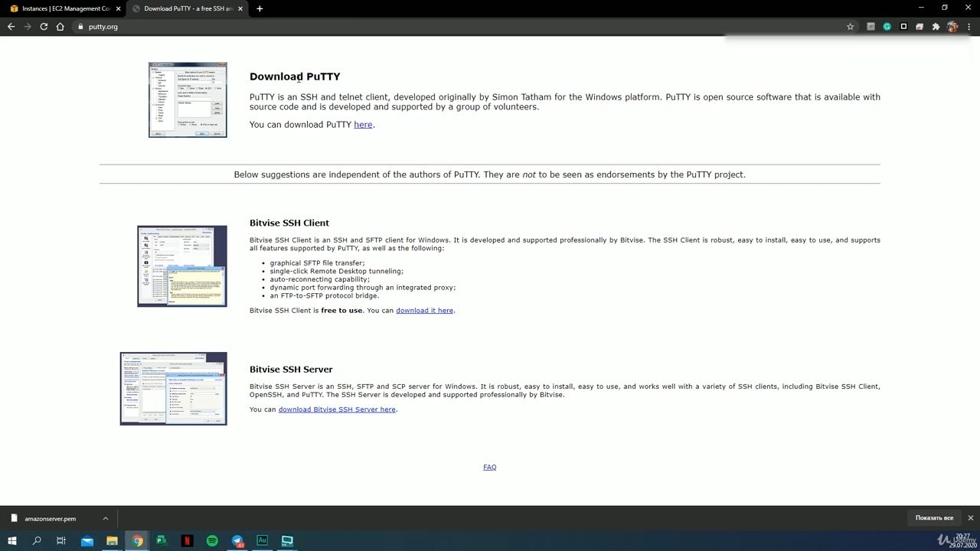Click the putty.org address bar
Image resolution: width=980 pixels, height=551 pixels.
tap(459, 27)
